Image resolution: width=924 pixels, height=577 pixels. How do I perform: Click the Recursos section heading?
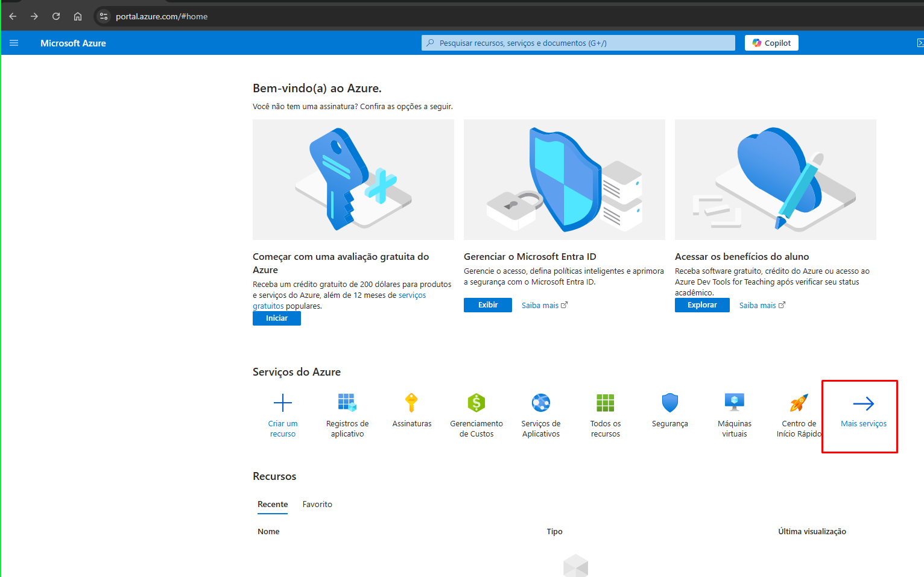click(x=274, y=476)
